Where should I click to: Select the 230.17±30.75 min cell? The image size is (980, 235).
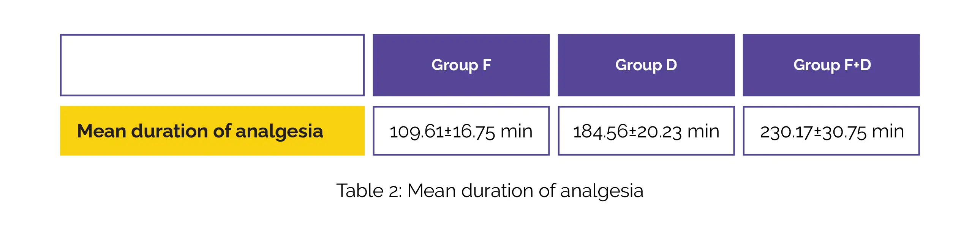click(831, 131)
